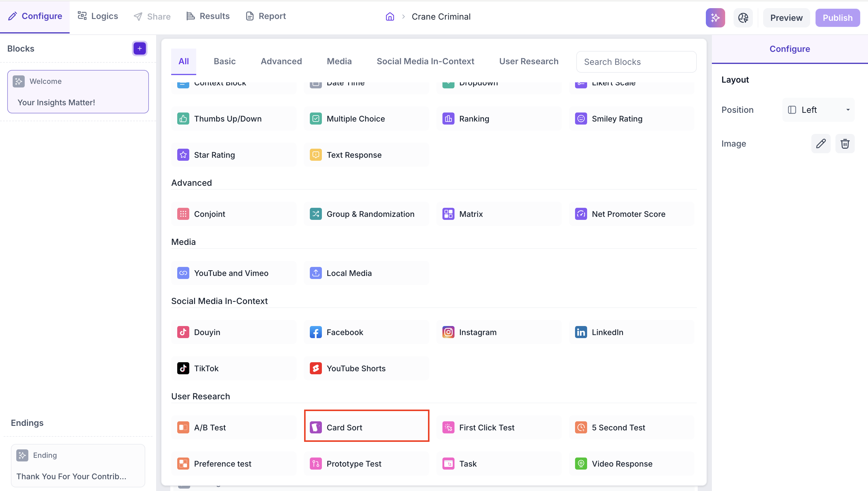Add a Card Sort block
Image resolution: width=868 pixels, height=491 pixels.
pyautogui.click(x=366, y=427)
